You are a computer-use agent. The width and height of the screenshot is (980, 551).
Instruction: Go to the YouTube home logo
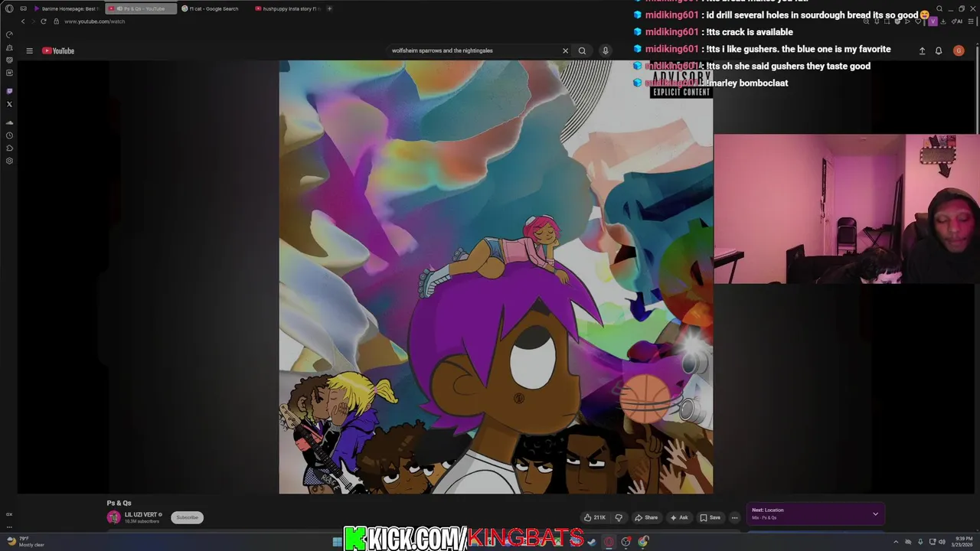(58, 51)
